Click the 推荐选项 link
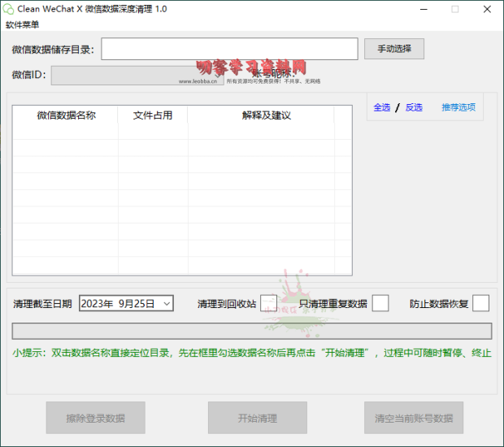The image size is (504, 447). (458, 107)
